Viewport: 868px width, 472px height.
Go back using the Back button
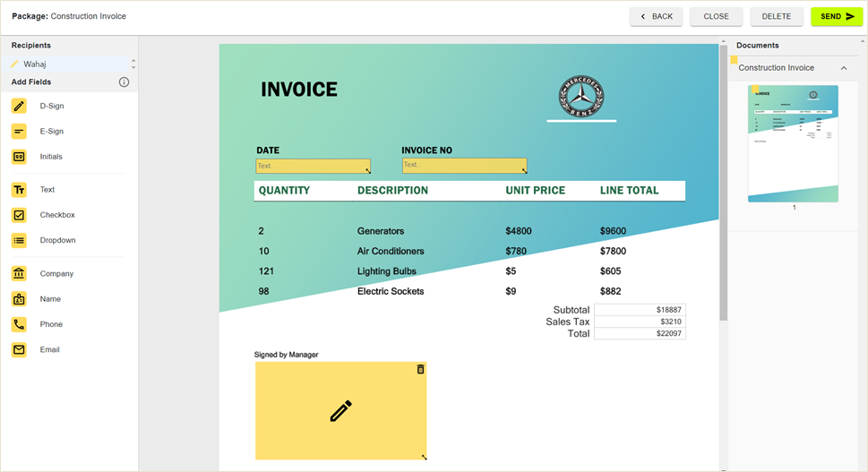point(657,16)
